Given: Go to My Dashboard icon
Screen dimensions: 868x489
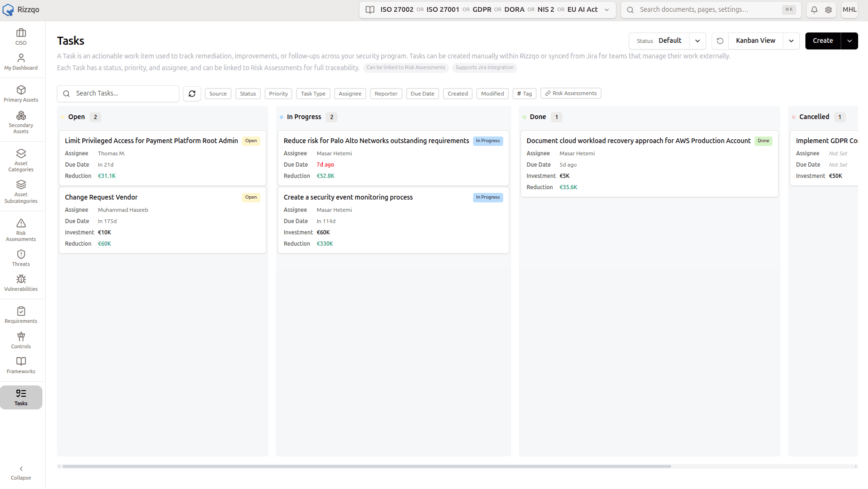Looking at the screenshot, I should click(21, 58).
